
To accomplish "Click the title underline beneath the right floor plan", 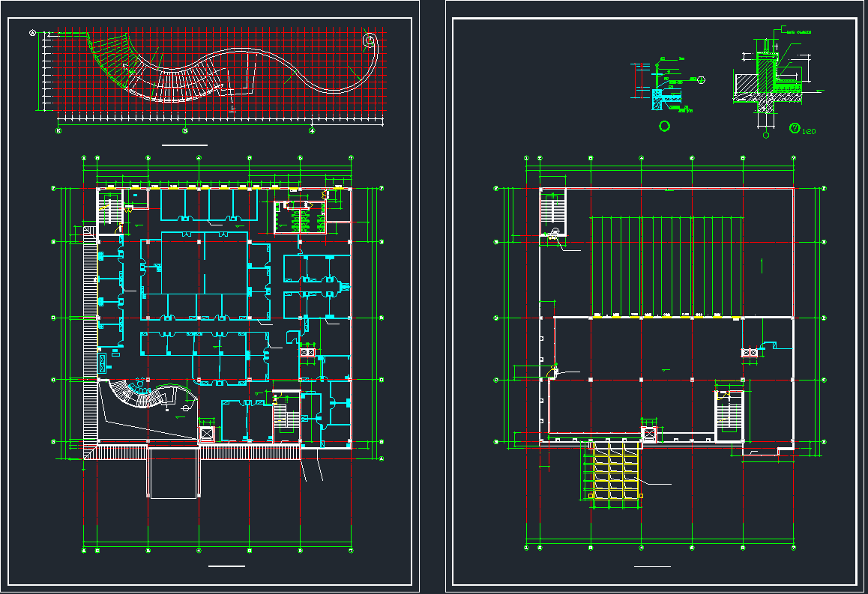I will pos(652,567).
